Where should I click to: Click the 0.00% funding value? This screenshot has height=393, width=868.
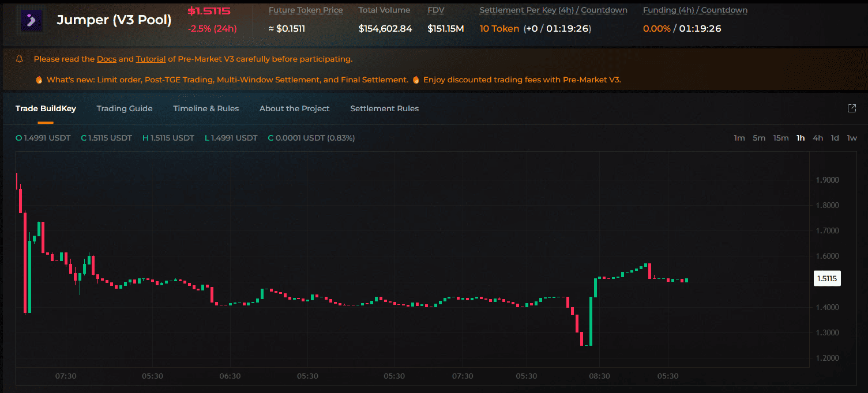point(657,29)
